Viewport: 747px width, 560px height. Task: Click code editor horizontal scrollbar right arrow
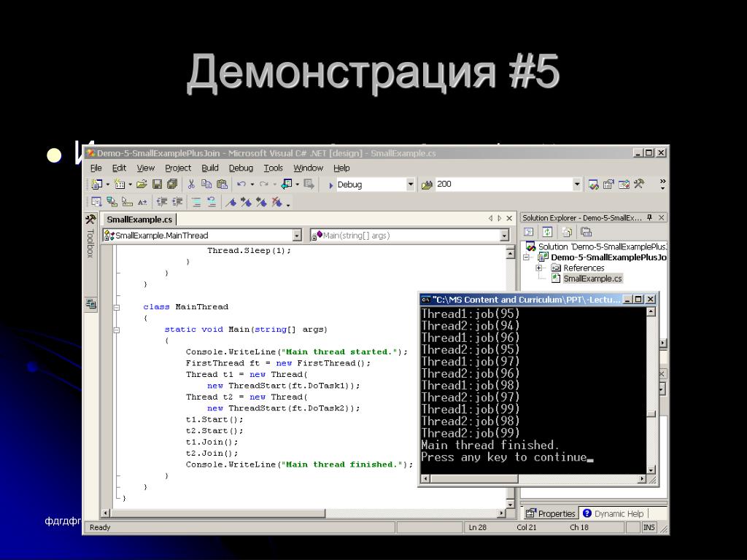[501, 513]
